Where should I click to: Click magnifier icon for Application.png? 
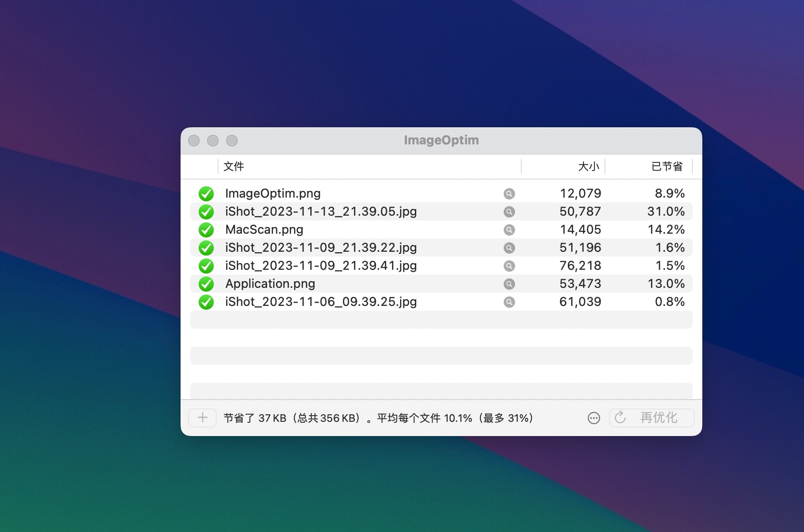coord(509,284)
